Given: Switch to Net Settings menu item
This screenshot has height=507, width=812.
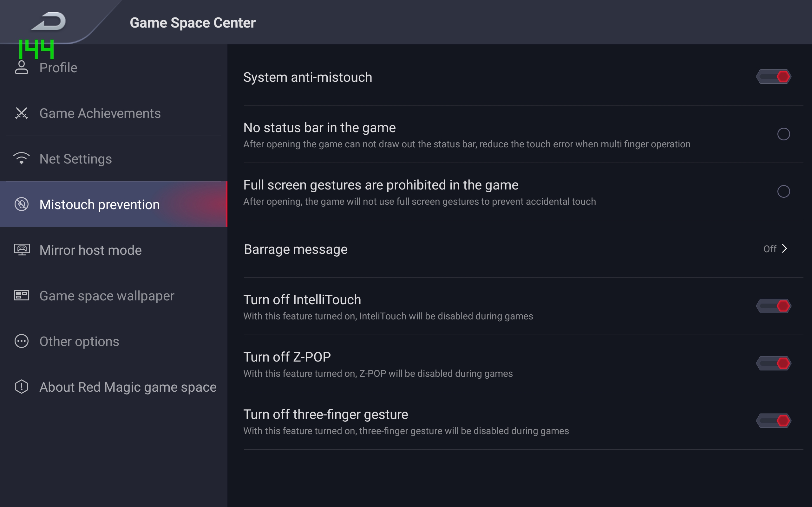Looking at the screenshot, I should [75, 159].
